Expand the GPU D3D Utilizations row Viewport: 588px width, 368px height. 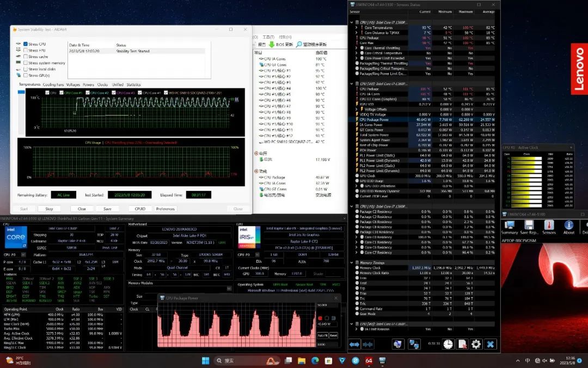tap(357, 186)
